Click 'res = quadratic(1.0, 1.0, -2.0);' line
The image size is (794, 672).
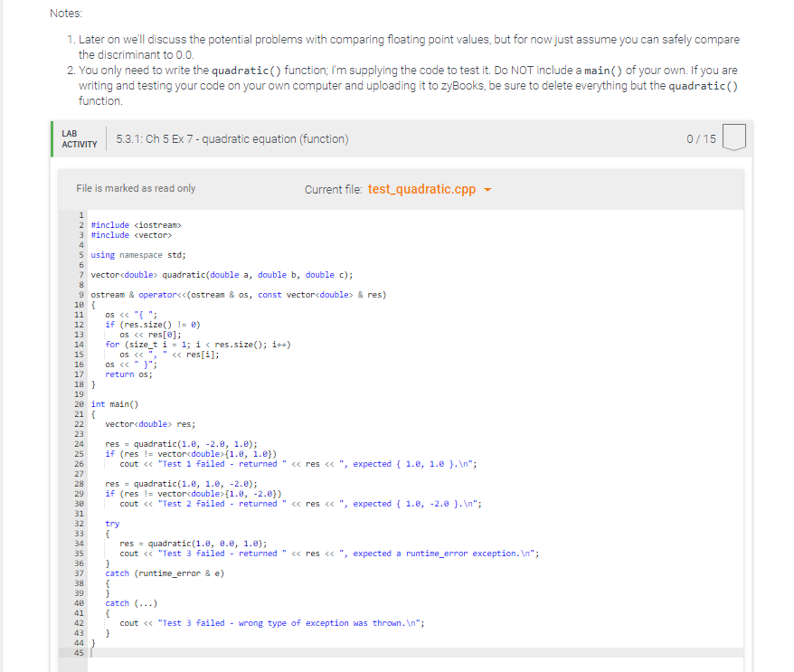pos(181,484)
